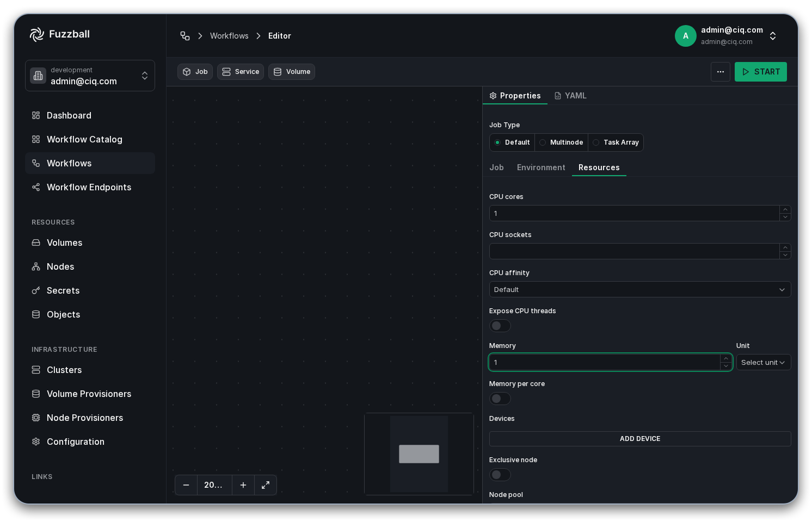Switch to the YAML tab

(570, 96)
